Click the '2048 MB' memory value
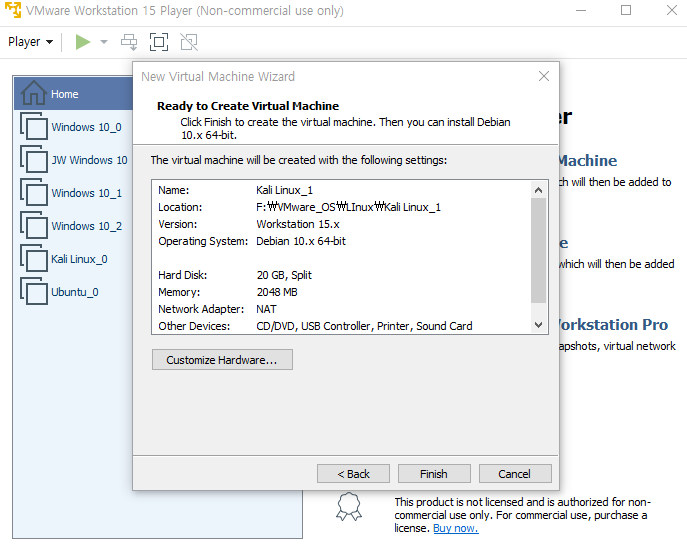Viewport: 687px width, 549px height. (x=277, y=292)
